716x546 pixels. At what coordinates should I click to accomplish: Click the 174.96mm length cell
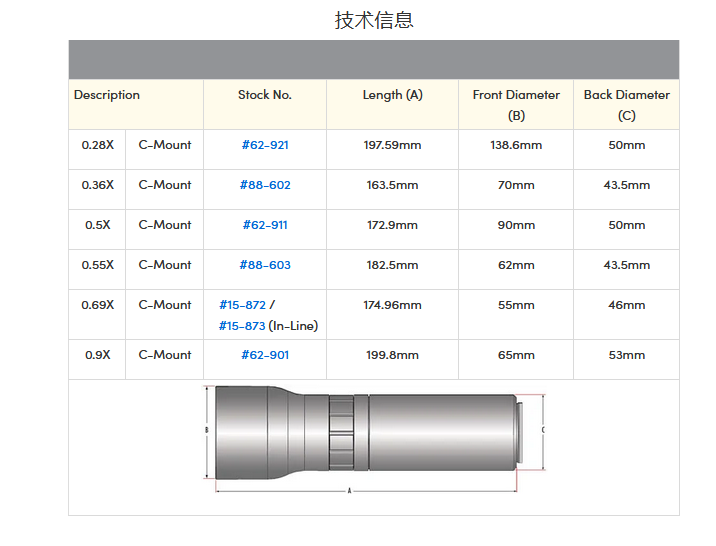(392, 305)
